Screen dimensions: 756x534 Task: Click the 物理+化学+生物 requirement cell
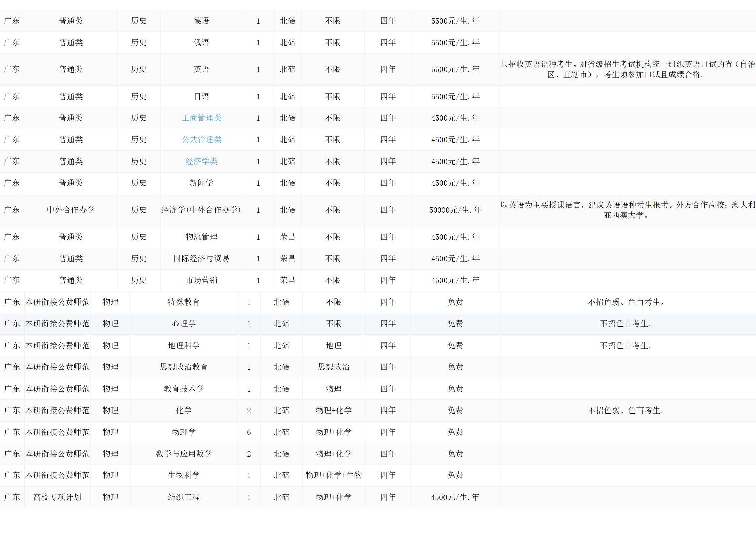(x=333, y=475)
